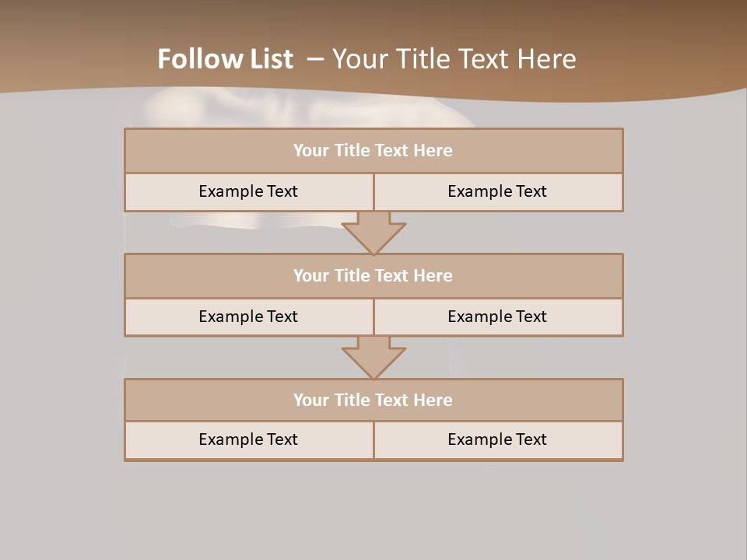
Task: Click the empty gray area below the bottom block
Action: click(373, 509)
